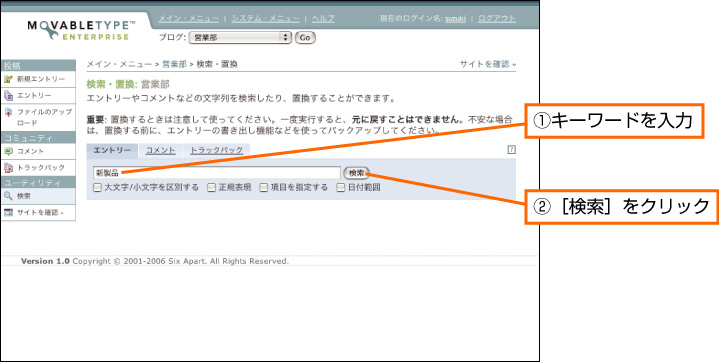
Task: Click the search keyword input field
Action: pos(217,173)
